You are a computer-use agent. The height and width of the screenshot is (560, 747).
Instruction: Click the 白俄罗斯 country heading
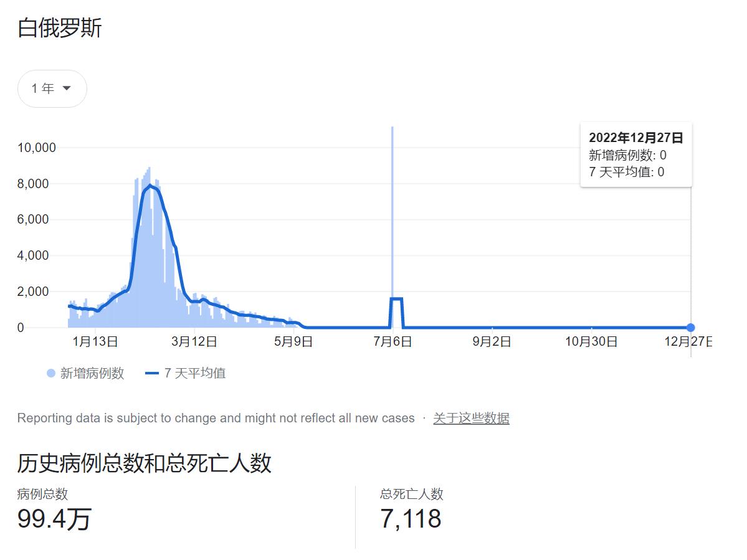point(60,28)
